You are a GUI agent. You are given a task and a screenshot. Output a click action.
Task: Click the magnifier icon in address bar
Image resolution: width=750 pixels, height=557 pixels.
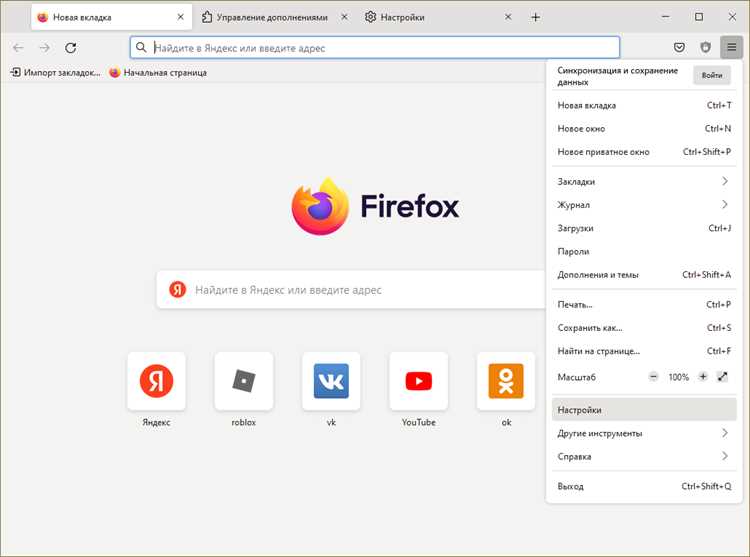[x=141, y=47]
